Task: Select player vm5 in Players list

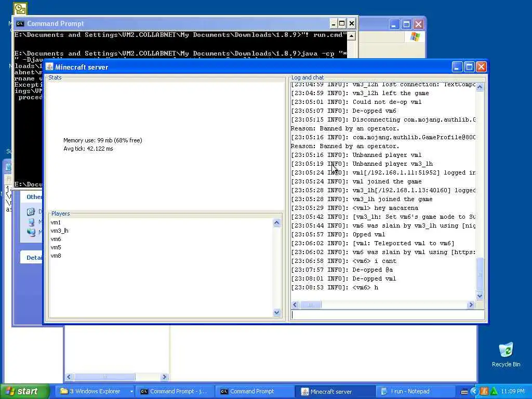Action: (x=56, y=247)
